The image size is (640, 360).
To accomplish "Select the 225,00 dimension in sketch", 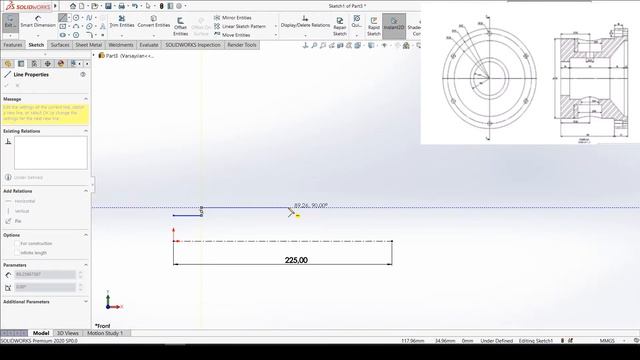I will [x=296, y=260].
